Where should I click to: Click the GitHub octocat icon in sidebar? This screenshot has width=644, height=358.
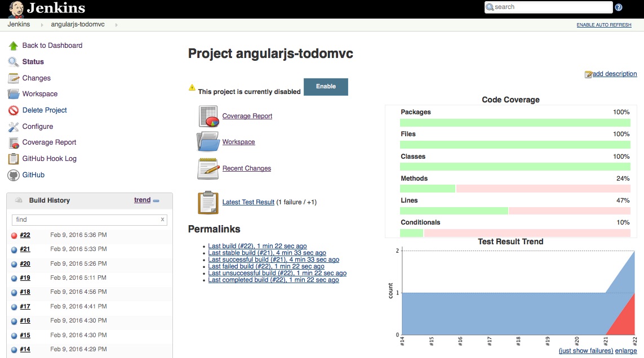[13, 175]
